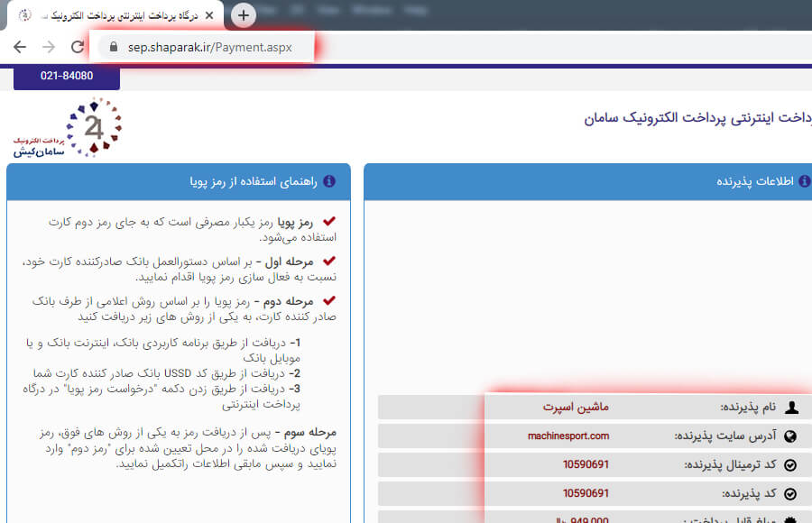Go back with the browser back arrow
The image size is (812, 523).
click(x=20, y=47)
